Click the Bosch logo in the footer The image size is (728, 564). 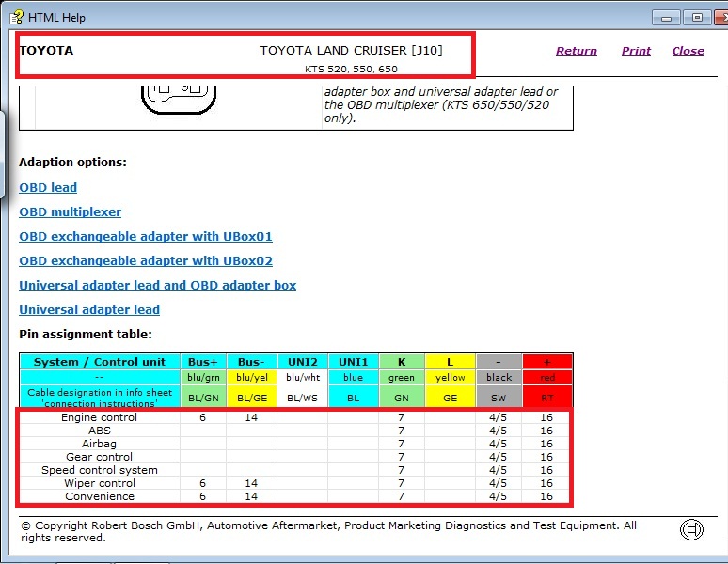tap(690, 530)
